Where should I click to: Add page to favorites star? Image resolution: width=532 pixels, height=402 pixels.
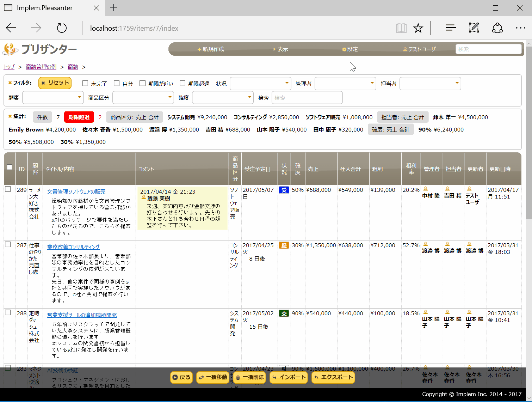[x=418, y=28]
